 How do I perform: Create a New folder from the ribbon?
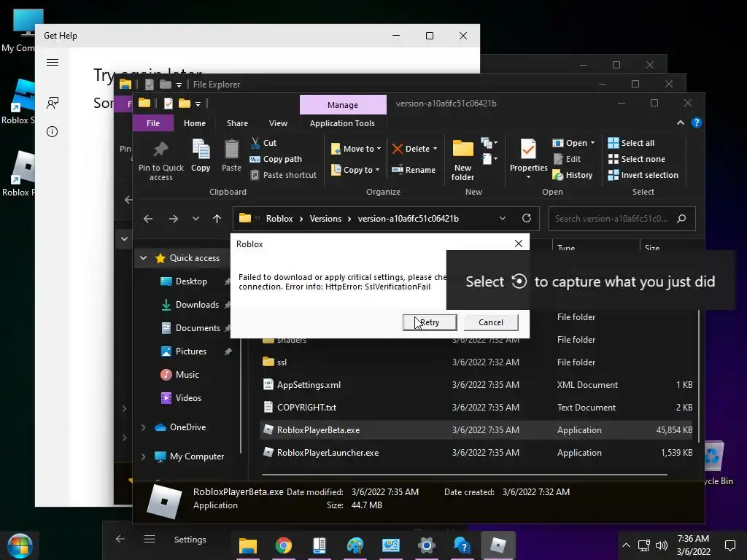[x=462, y=160]
